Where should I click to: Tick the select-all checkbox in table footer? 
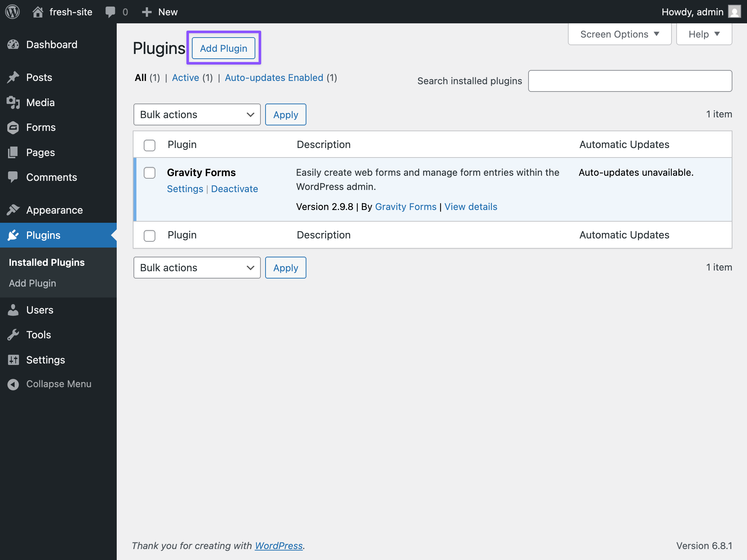(x=150, y=236)
